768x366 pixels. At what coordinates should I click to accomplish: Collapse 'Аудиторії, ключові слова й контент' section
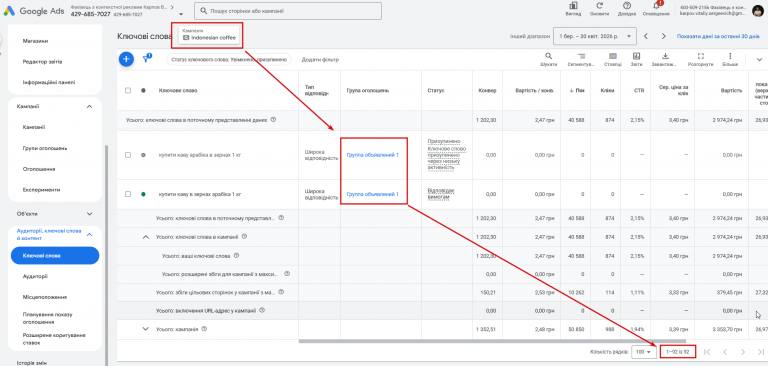pyautogui.click(x=89, y=235)
